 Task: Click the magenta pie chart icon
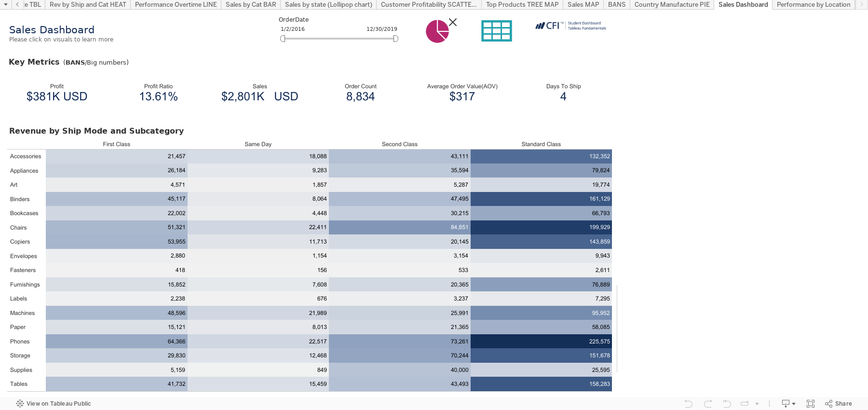coord(437,31)
